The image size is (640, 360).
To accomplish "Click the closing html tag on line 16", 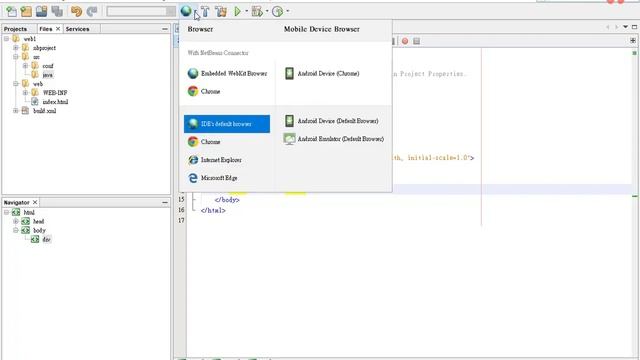I will click(x=213, y=211).
